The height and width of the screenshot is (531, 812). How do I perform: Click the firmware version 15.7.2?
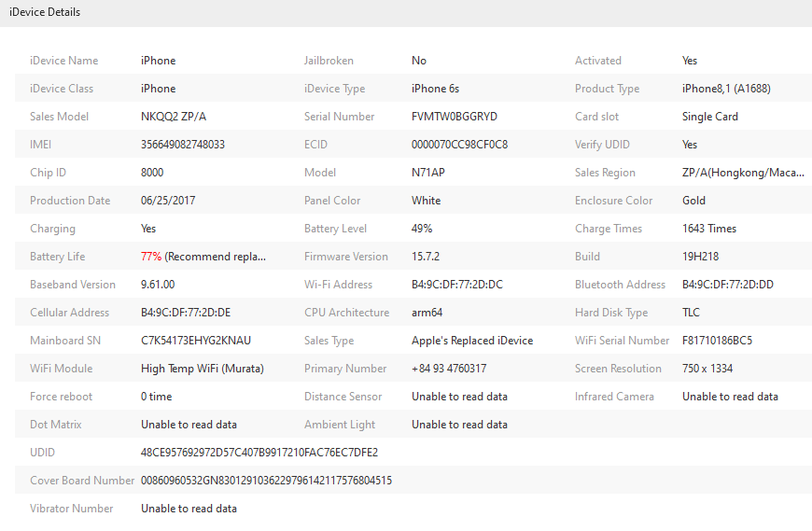(426, 257)
